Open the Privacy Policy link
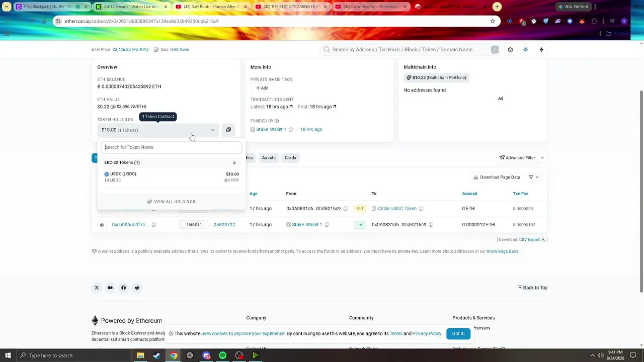The height and width of the screenshot is (362, 644). click(427, 334)
